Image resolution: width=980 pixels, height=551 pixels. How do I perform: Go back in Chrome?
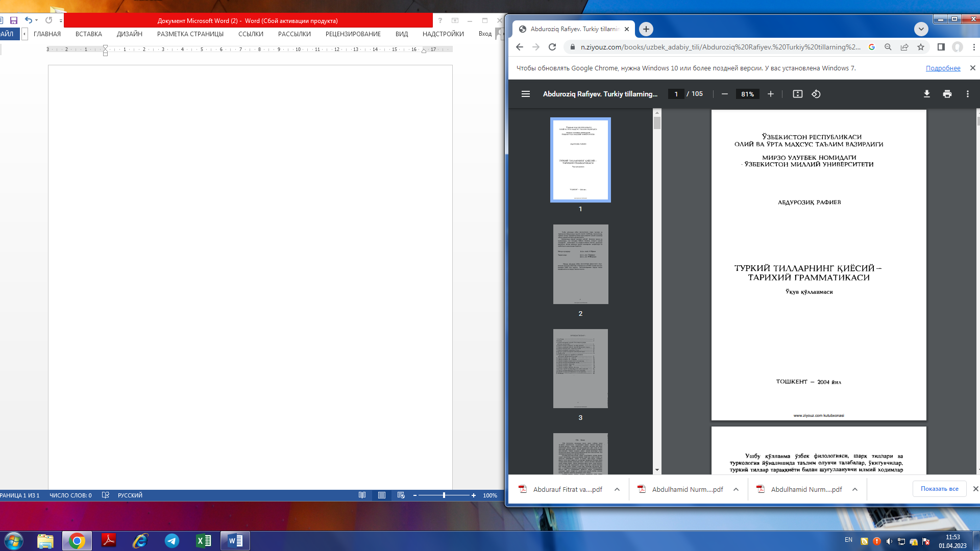coord(520,47)
